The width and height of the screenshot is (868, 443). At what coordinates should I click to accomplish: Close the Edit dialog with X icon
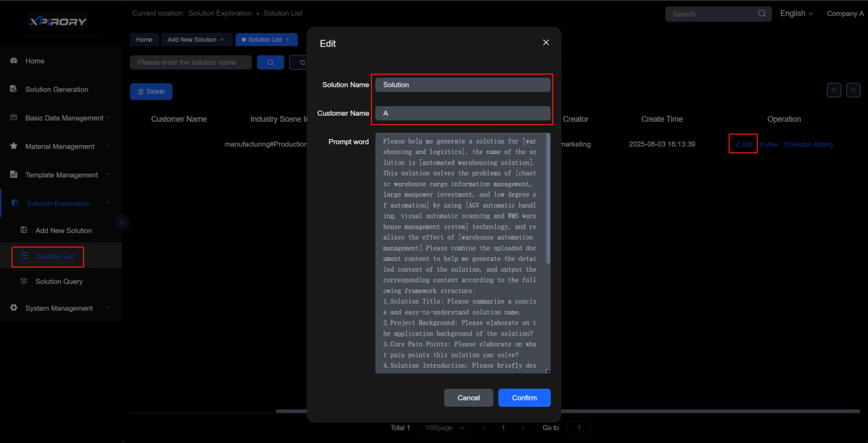(546, 42)
